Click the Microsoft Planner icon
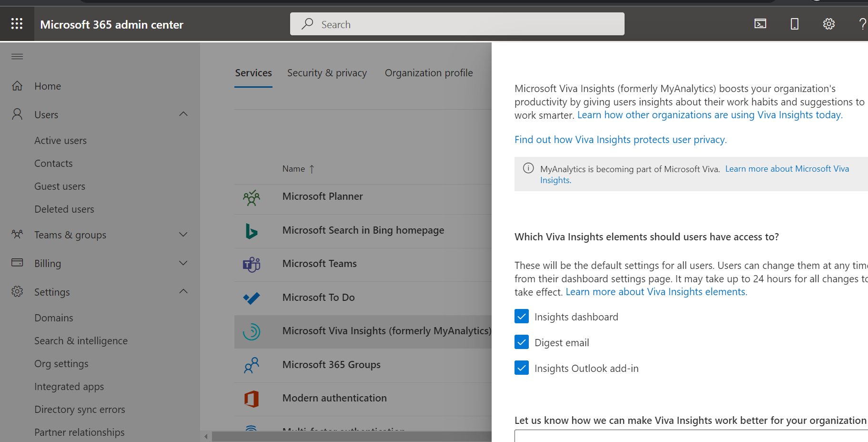 point(251,197)
